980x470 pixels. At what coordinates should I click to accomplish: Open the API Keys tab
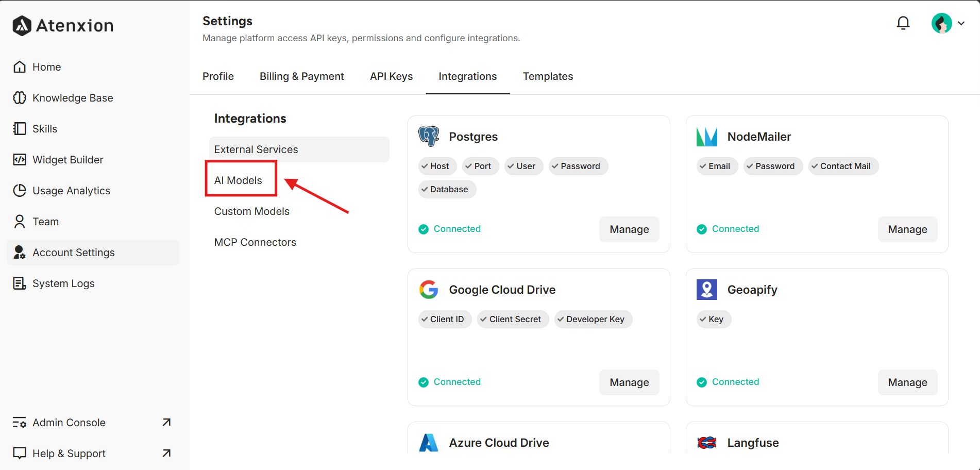pyautogui.click(x=392, y=76)
